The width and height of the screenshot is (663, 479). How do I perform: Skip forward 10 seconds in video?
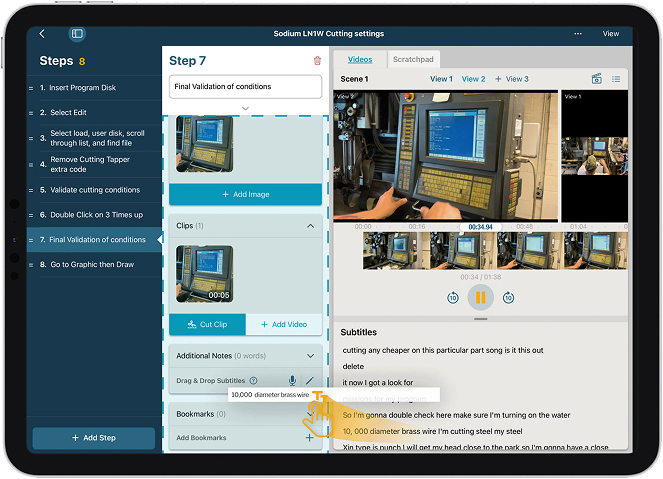[x=508, y=298]
